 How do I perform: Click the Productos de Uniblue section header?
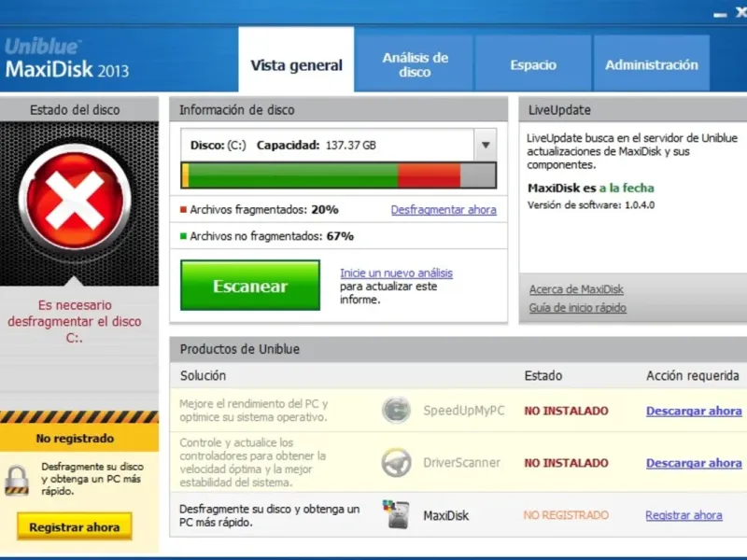(458, 349)
